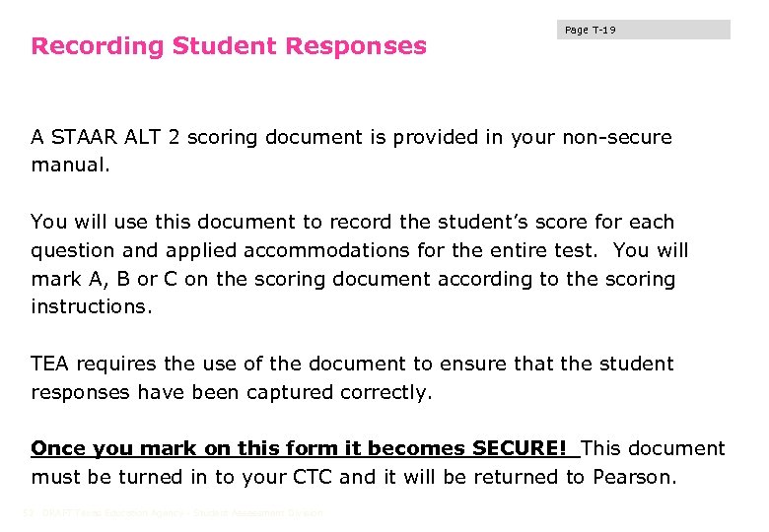The height and width of the screenshot is (532, 769).
Task: Select the gray "Page T-19" reference box
Action: tap(646, 30)
